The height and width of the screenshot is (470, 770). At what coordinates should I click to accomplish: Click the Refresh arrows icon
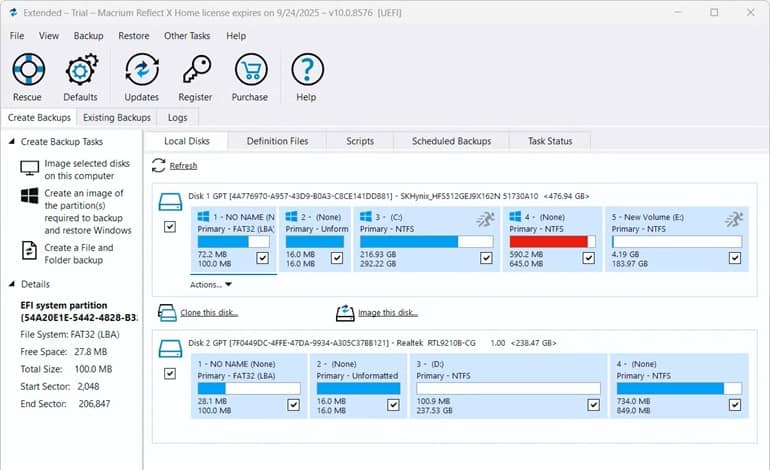pyautogui.click(x=159, y=166)
